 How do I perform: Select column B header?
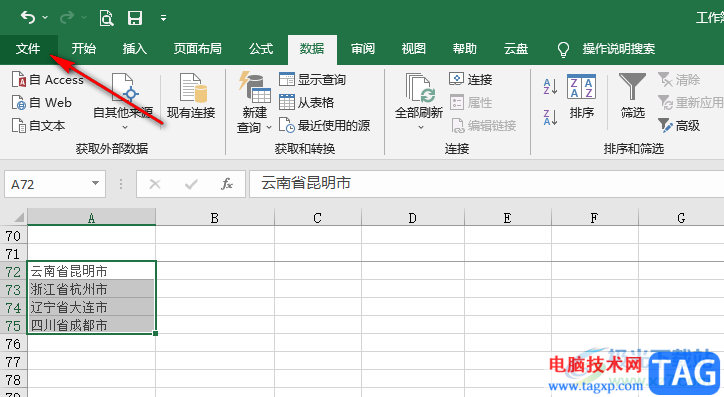215,217
